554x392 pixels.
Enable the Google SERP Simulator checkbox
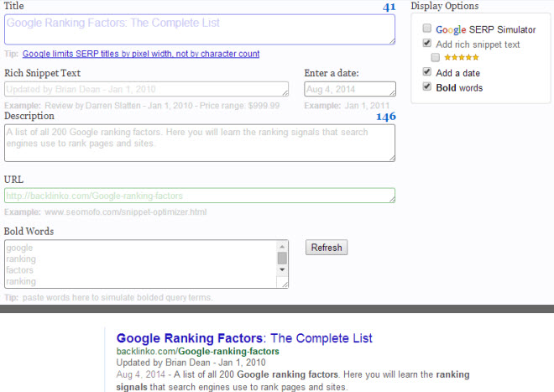point(426,29)
